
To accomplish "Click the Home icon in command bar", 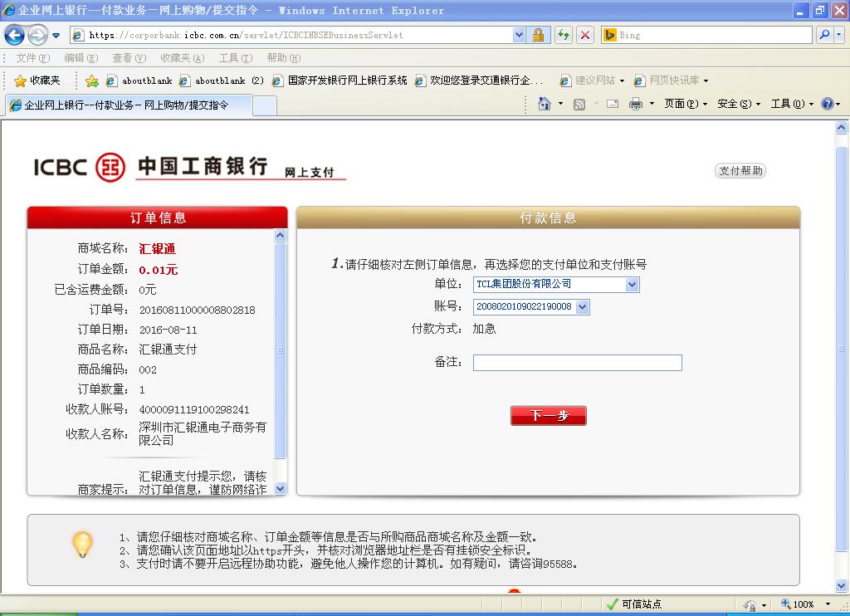I will (x=545, y=104).
